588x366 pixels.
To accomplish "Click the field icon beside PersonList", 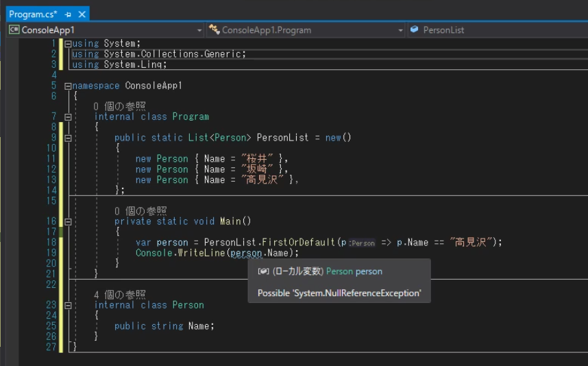I will 415,29.
